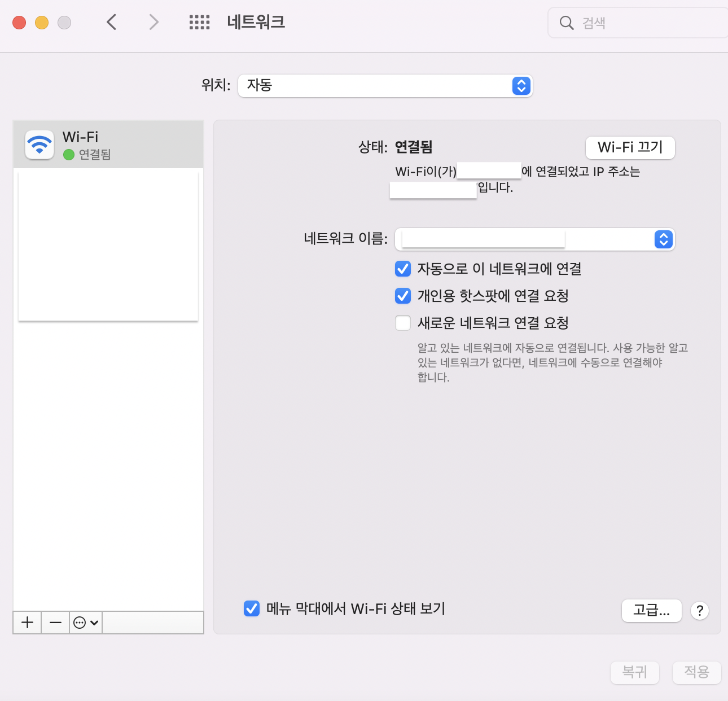Click the Wi-Fi icon in the sidebar

click(x=40, y=144)
